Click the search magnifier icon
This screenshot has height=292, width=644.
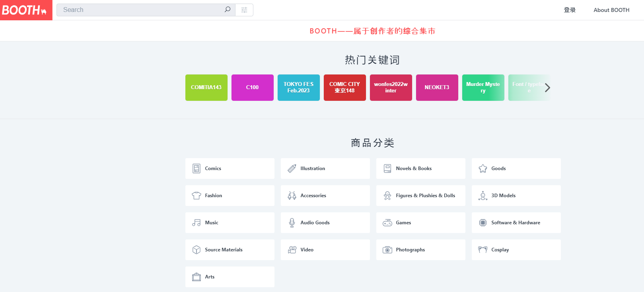point(228,10)
